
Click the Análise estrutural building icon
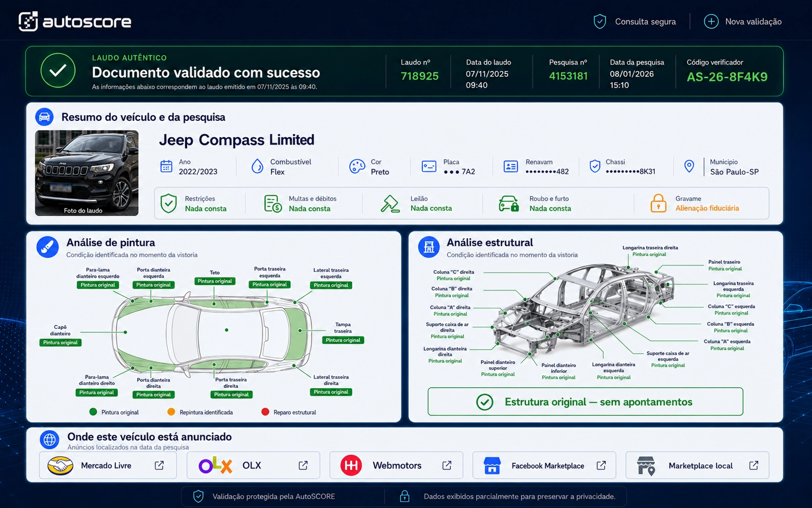pos(429,247)
